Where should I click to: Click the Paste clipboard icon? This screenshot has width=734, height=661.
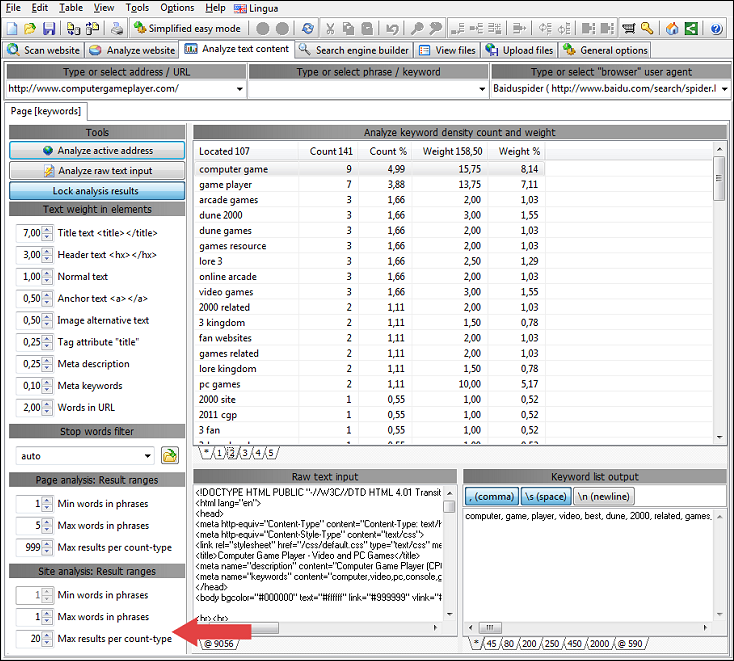tap(367, 29)
